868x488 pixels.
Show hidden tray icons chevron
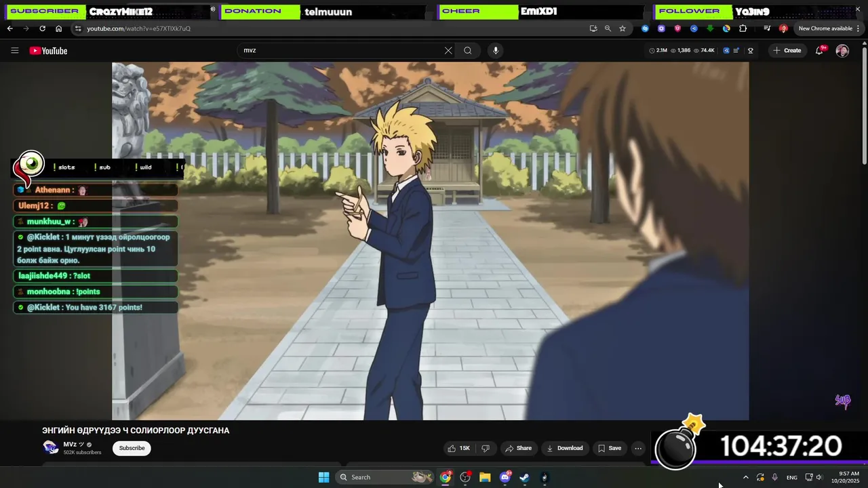(745, 477)
